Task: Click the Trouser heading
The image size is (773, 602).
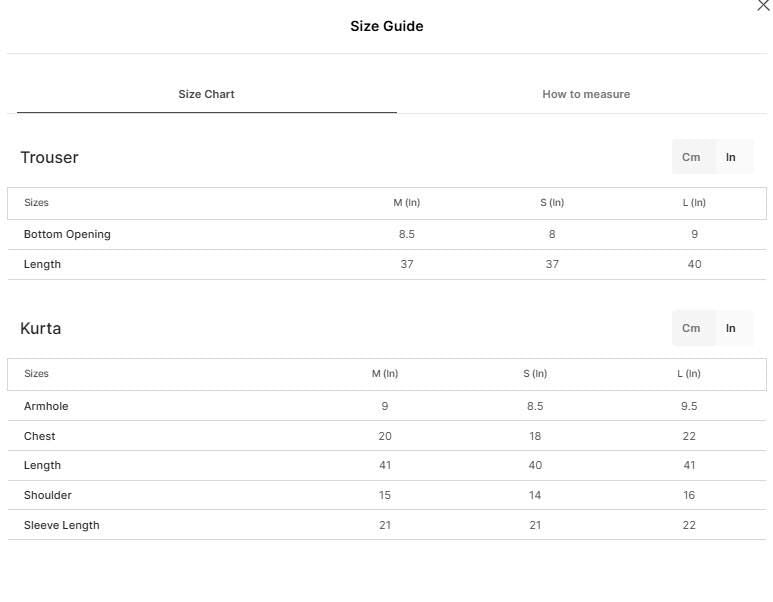Action: pos(49,157)
